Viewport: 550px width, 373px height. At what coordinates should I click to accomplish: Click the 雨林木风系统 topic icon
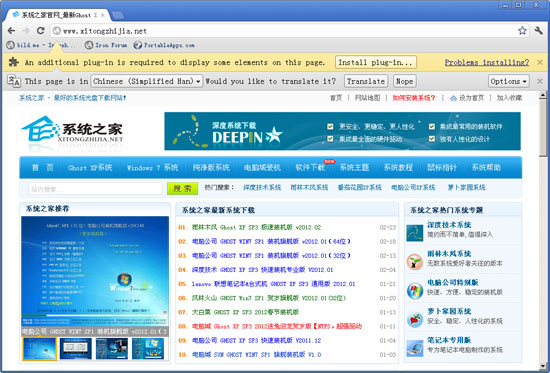coord(415,262)
